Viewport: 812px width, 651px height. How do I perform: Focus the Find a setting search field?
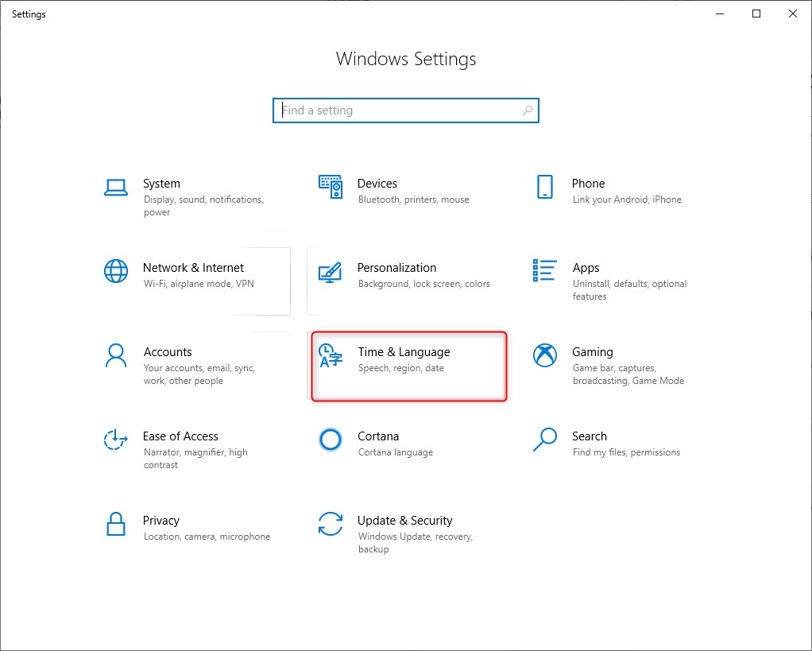coord(406,110)
